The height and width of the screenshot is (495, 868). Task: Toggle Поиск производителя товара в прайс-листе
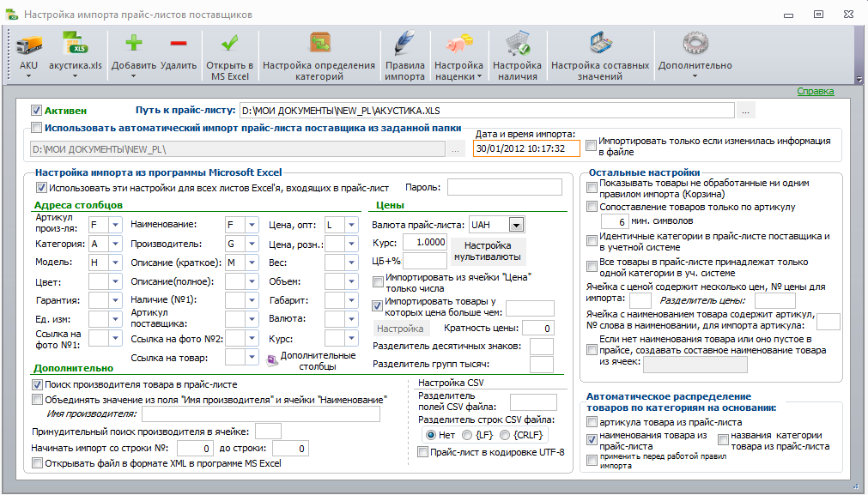pyautogui.click(x=37, y=384)
